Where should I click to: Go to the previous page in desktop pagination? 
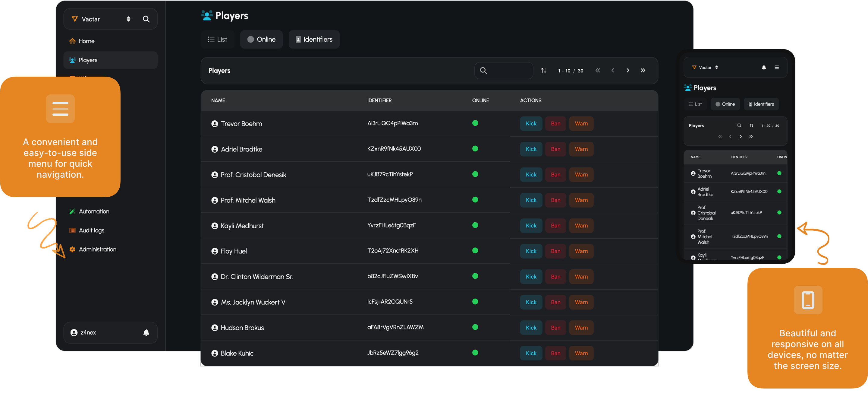(x=613, y=71)
